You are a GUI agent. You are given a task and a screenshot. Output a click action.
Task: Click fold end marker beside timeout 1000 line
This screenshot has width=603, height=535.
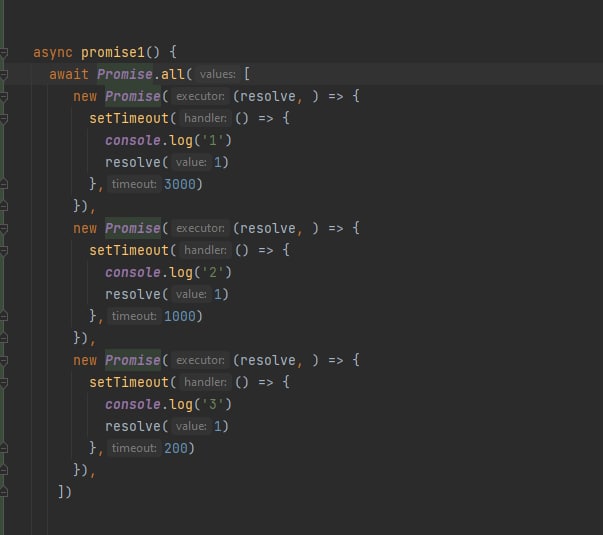click(x=4, y=316)
